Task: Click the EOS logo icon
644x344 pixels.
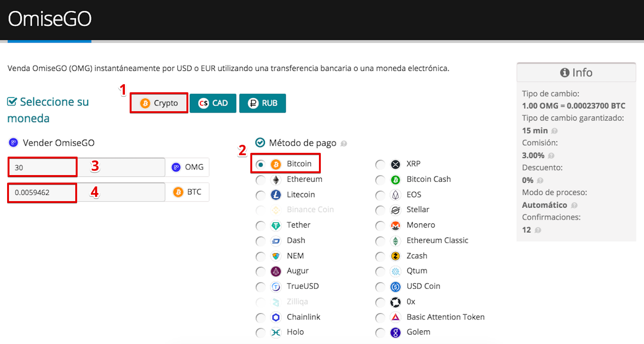Action: pyautogui.click(x=396, y=195)
